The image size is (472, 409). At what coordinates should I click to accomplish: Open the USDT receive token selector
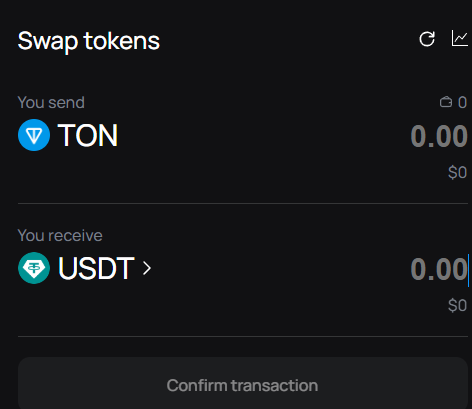pos(85,268)
